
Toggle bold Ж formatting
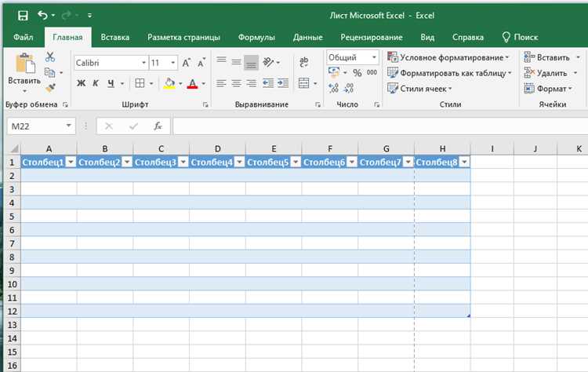81,83
